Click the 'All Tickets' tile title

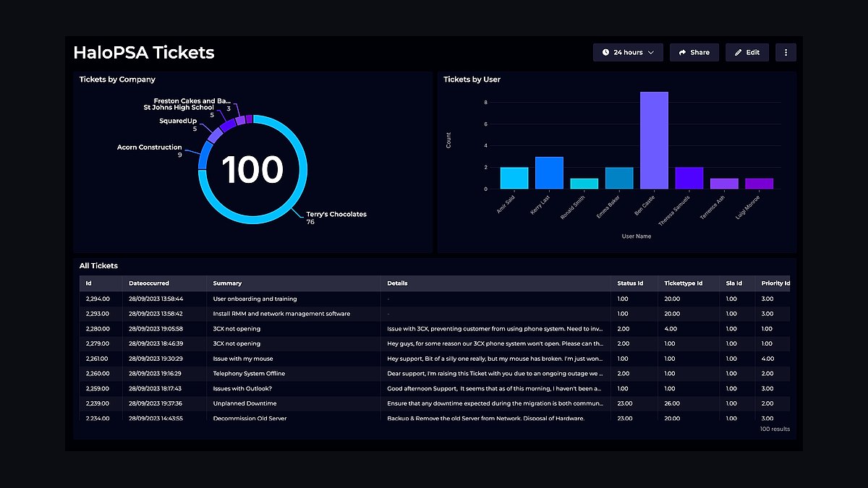tap(98, 266)
